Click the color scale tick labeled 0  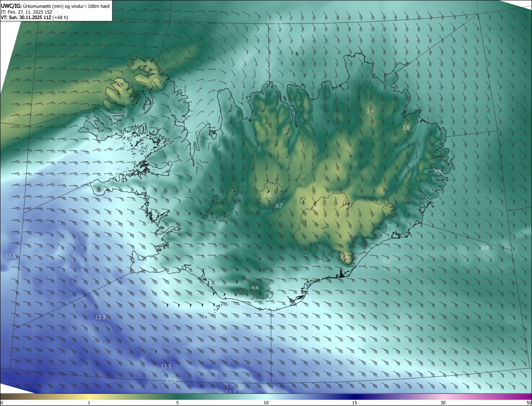2,403
